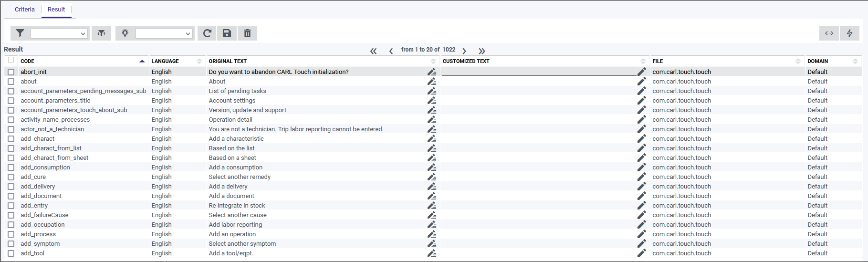The width and height of the screenshot is (868, 262).
Task: Sort by the ORIGINAL TEXT column
Action: pyautogui.click(x=433, y=61)
